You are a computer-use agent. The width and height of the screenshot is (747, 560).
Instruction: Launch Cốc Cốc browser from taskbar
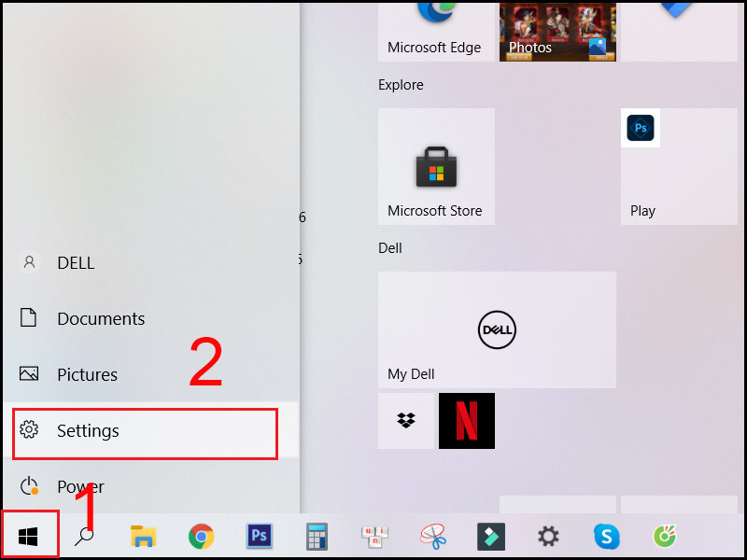point(664,536)
